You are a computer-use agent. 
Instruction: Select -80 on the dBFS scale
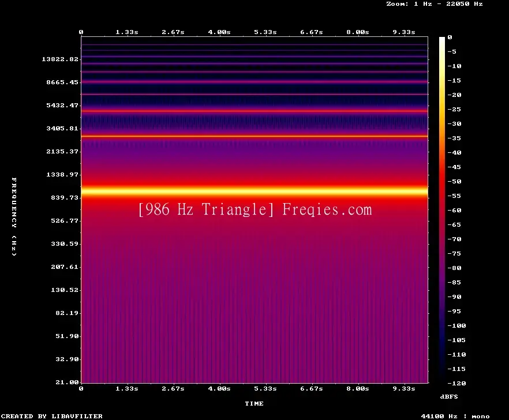pyautogui.click(x=454, y=268)
